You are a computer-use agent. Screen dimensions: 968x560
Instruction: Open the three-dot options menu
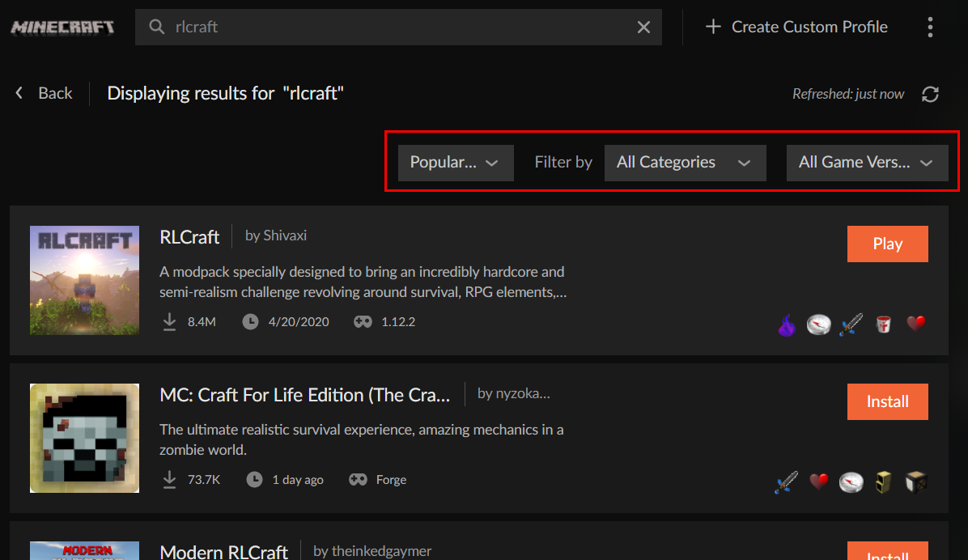pos(930,28)
